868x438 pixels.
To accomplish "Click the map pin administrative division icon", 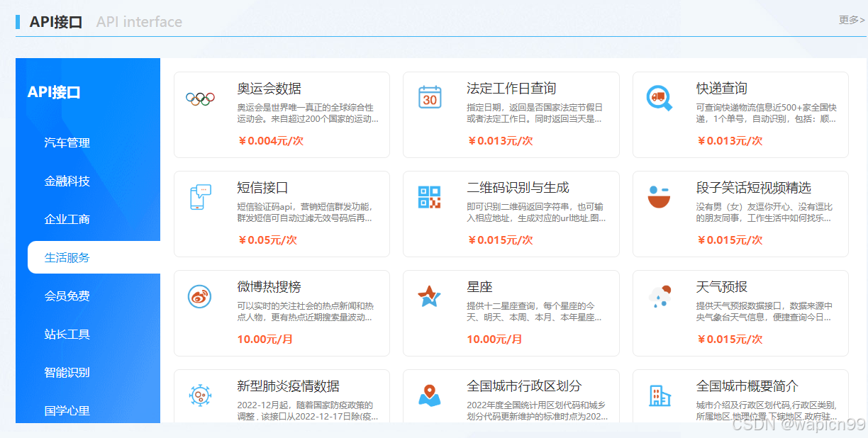I will pos(430,395).
